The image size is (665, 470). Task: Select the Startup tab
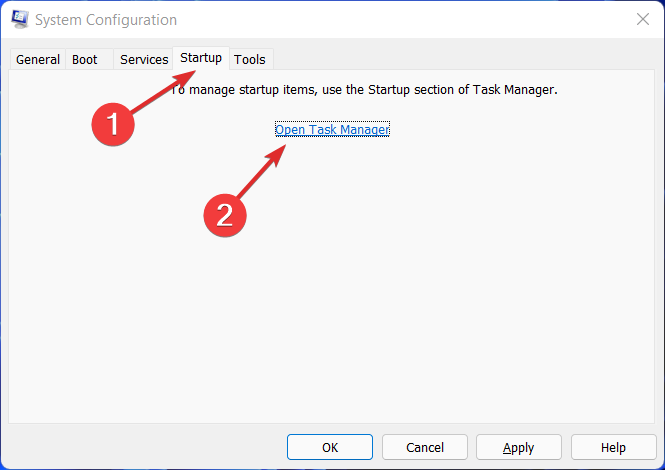(x=201, y=58)
